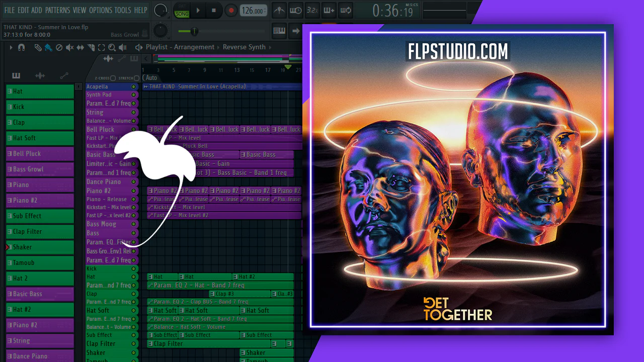
Task: Select the Slip tool with double arrows
Action: point(80,47)
